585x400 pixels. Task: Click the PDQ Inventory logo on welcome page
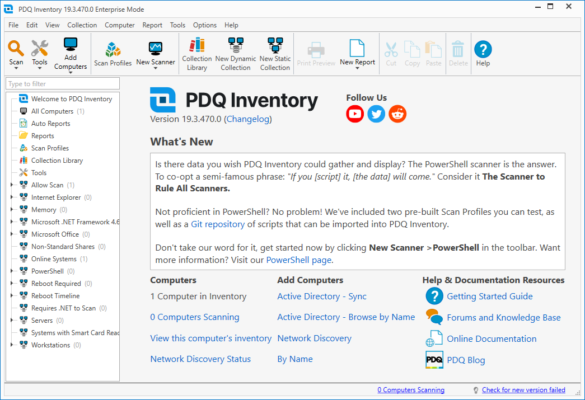click(x=163, y=100)
